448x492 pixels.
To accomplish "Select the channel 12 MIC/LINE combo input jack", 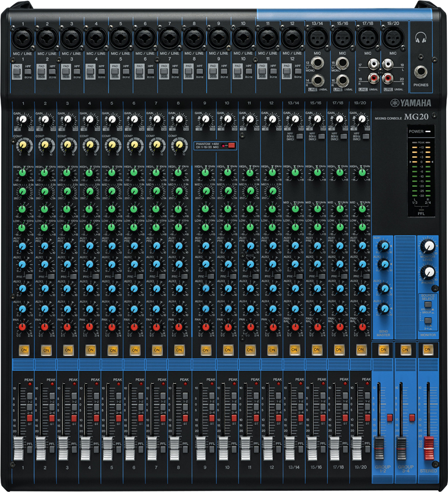I will tap(292, 38).
